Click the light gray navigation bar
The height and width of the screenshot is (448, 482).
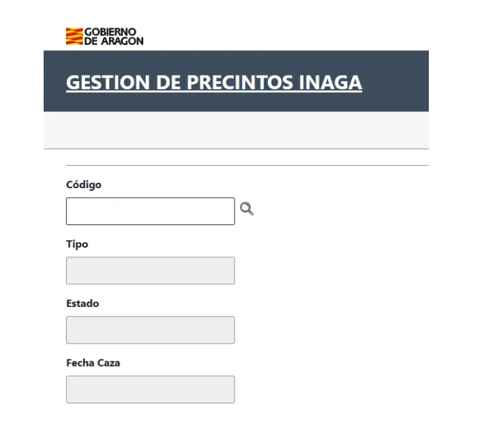click(236, 130)
